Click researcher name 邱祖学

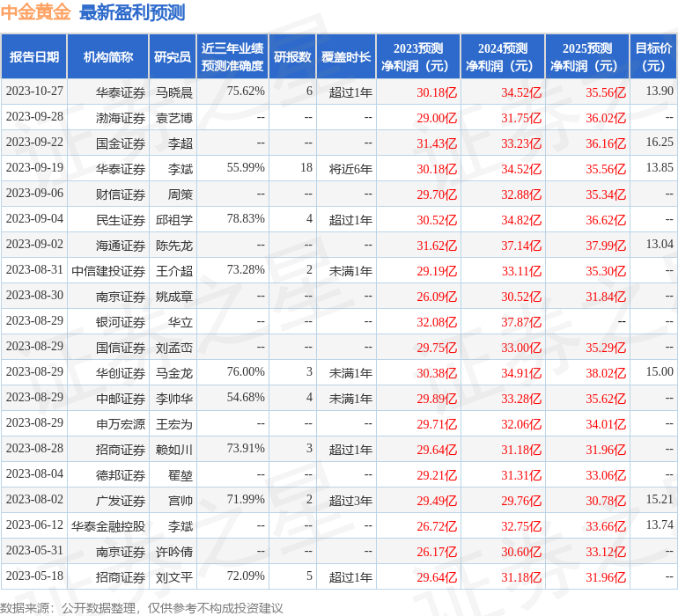click(x=174, y=220)
